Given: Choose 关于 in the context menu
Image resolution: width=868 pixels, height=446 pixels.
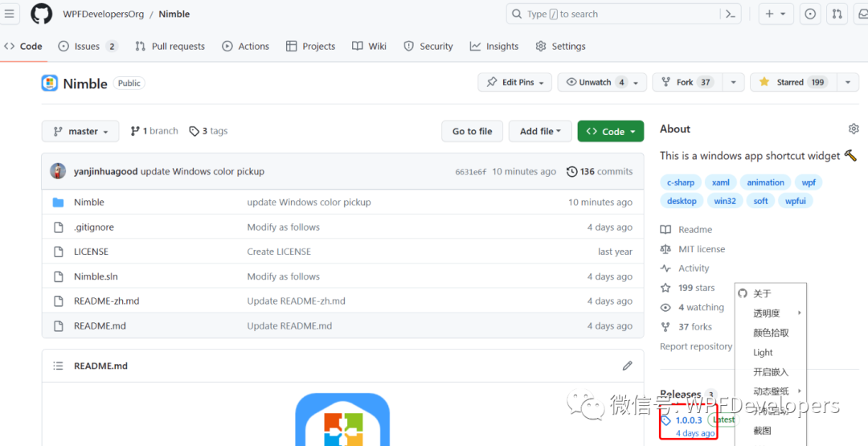Looking at the screenshot, I should click(x=771, y=293).
